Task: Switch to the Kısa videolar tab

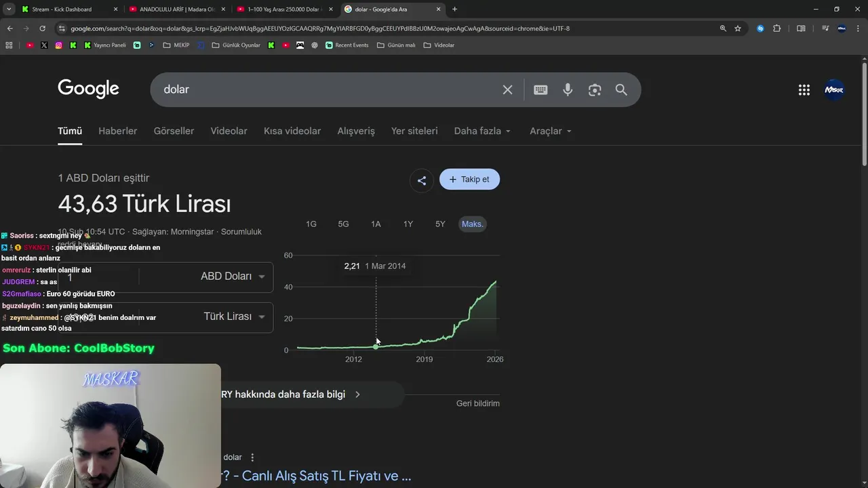Action: [292, 131]
